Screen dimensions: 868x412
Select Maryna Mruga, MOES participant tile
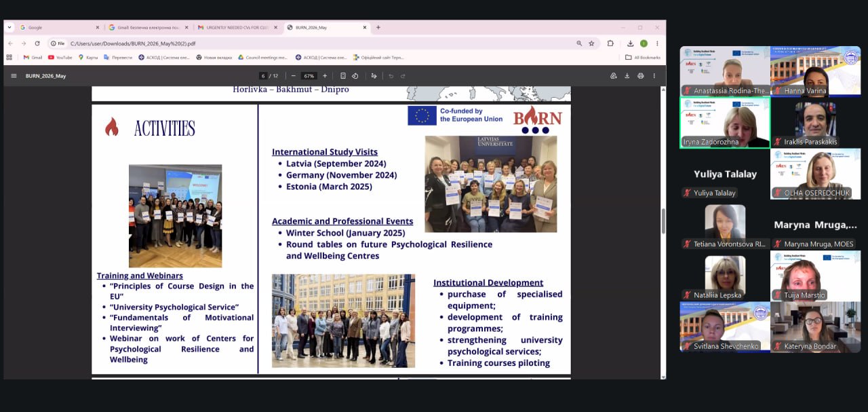(x=816, y=225)
